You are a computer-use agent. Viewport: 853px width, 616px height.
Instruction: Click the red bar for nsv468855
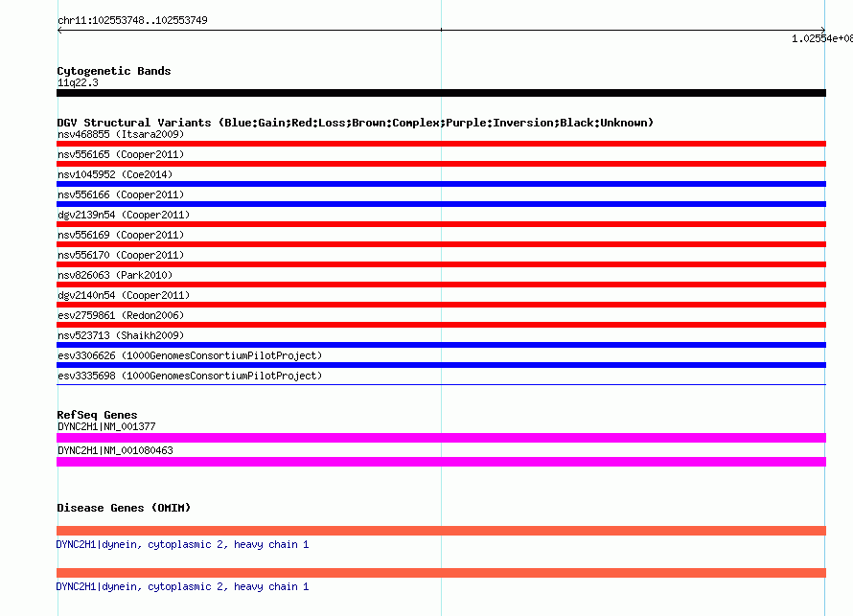[441, 144]
